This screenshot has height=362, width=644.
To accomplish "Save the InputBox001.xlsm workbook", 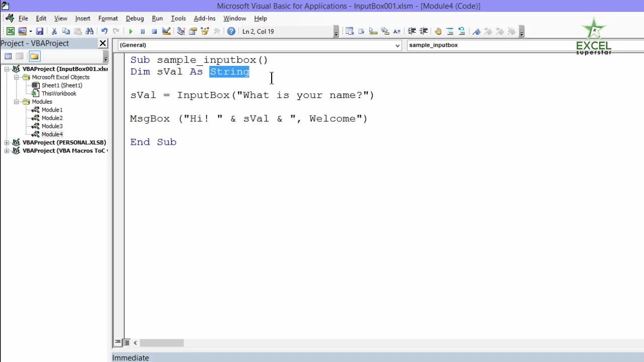I will pyautogui.click(x=40, y=31).
